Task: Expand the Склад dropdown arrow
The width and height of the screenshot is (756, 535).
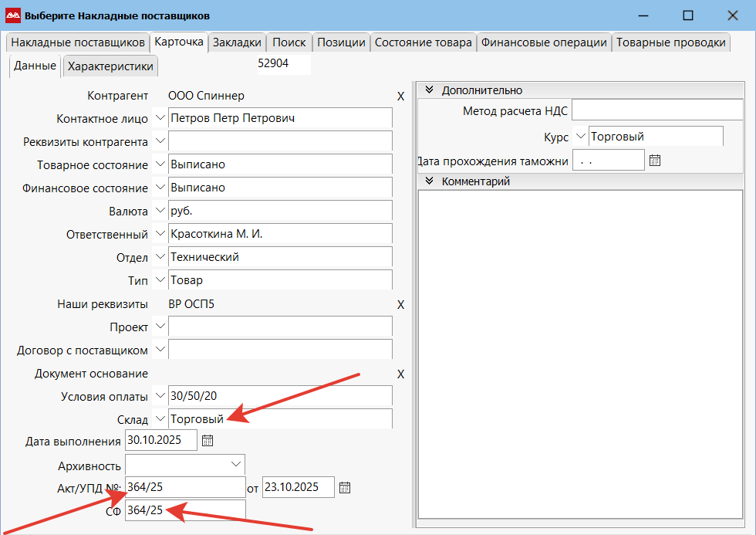Action: click(x=160, y=418)
